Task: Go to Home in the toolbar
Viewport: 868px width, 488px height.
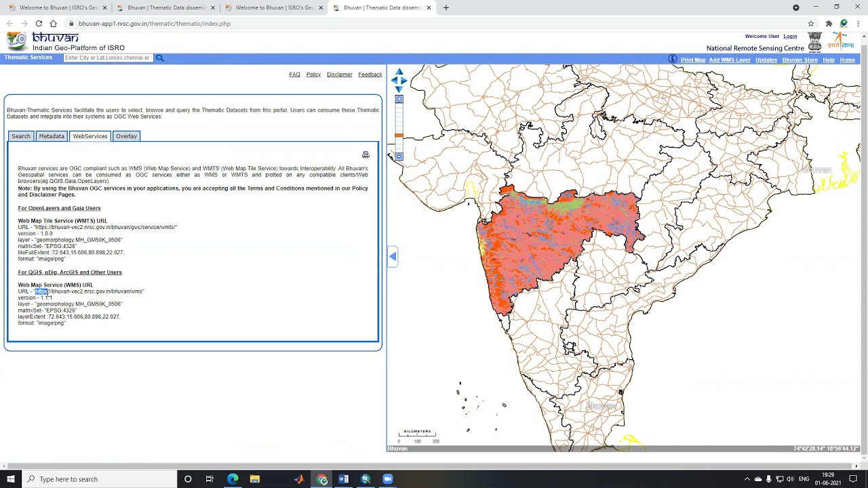Action: (x=847, y=60)
